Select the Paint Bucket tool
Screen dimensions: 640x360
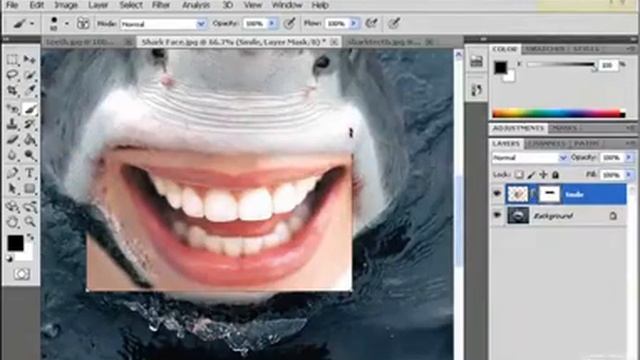tap(29, 140)
